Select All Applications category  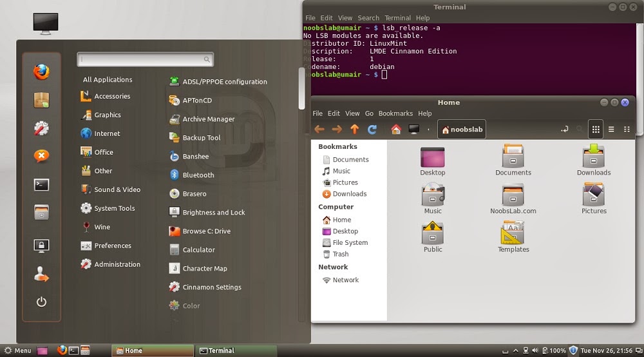click(108, 80)
